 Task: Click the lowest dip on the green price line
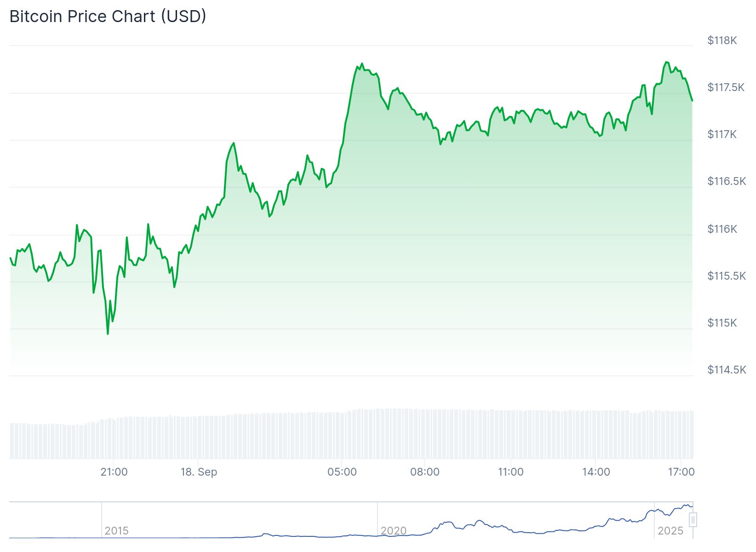tap(108, 333)
